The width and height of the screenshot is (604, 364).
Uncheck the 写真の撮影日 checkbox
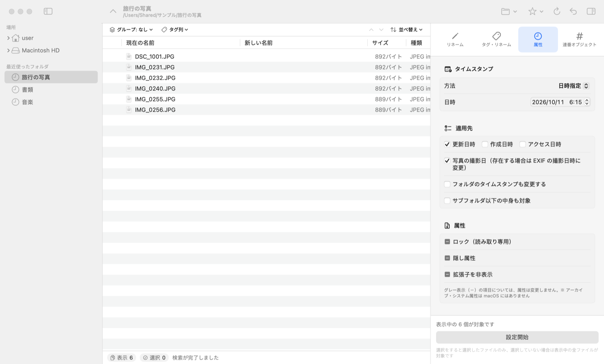pyautogui.click(x=447, y=160)
